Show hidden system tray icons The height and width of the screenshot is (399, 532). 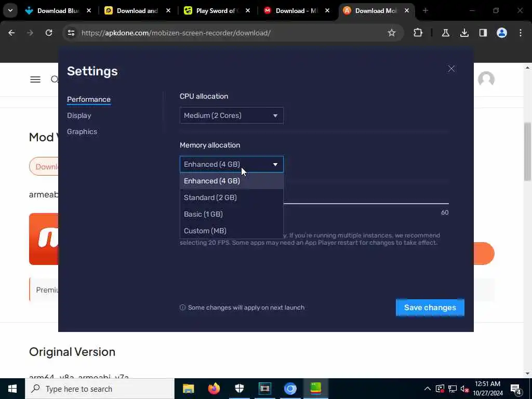(428, 389)
